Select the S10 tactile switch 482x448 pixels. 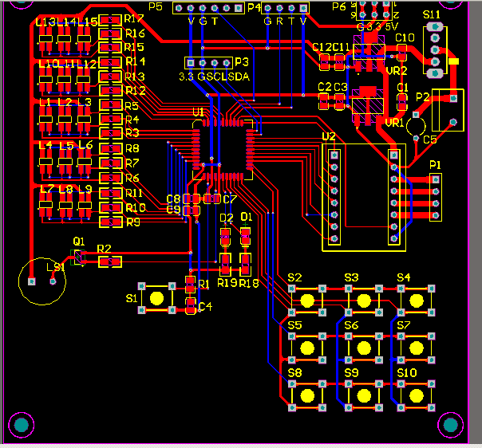[415, 395]
